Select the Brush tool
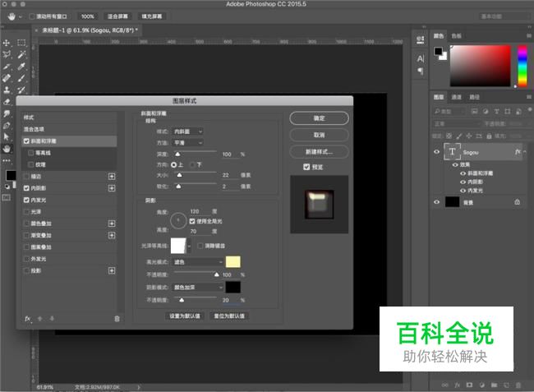Screen dimensions: 534x392 pos(21,78)
